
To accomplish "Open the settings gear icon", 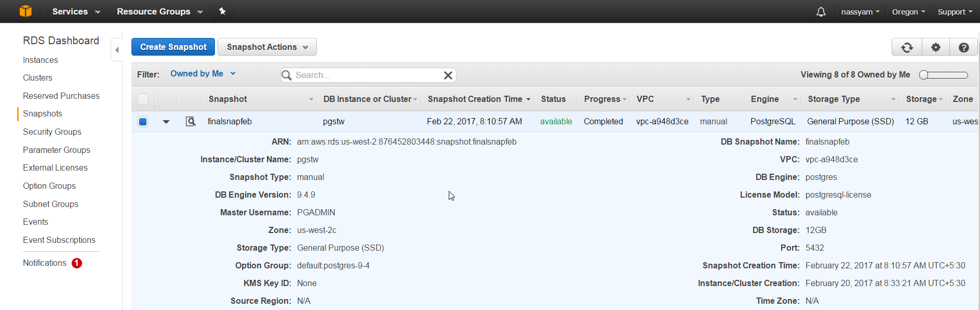I will click(936, 47).
